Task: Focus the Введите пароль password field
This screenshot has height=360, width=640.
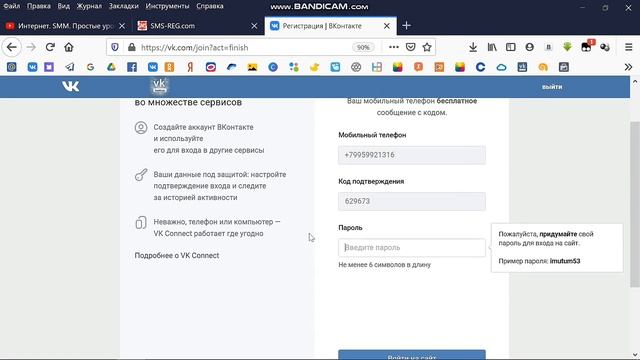Action: pos(412,248)
